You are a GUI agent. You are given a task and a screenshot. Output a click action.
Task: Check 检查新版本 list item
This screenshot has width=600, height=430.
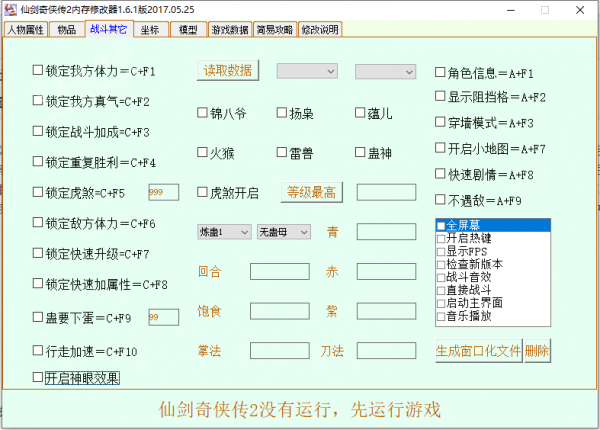coord(441,264)
